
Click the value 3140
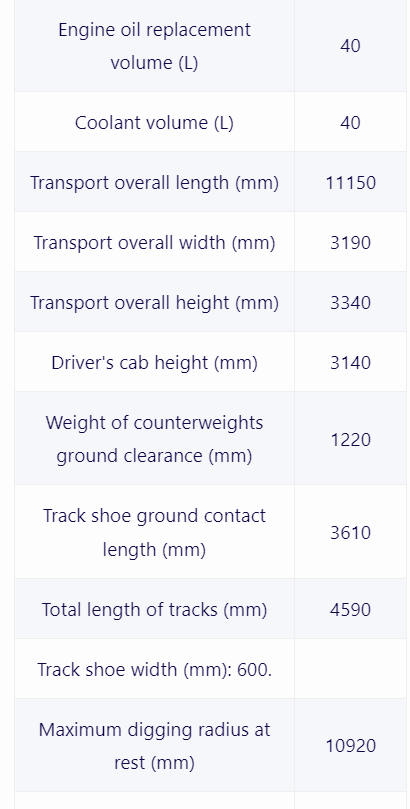click(351, 363)
